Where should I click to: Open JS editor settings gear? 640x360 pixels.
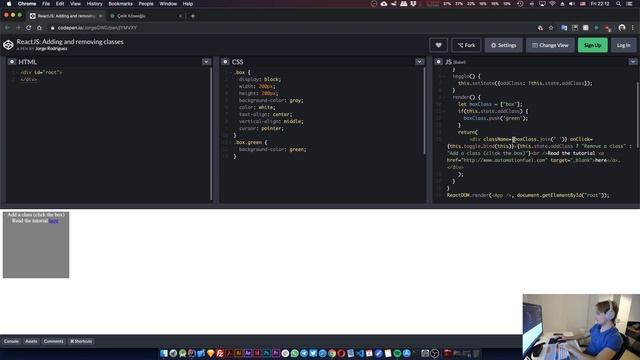pos(438,62)
